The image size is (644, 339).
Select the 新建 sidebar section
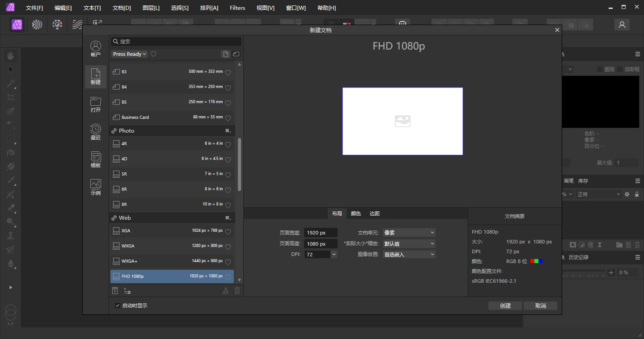coord(96,76)
